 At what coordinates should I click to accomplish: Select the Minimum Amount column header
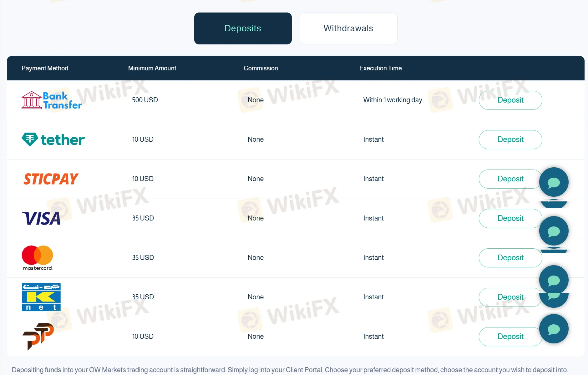click(152, 68)
